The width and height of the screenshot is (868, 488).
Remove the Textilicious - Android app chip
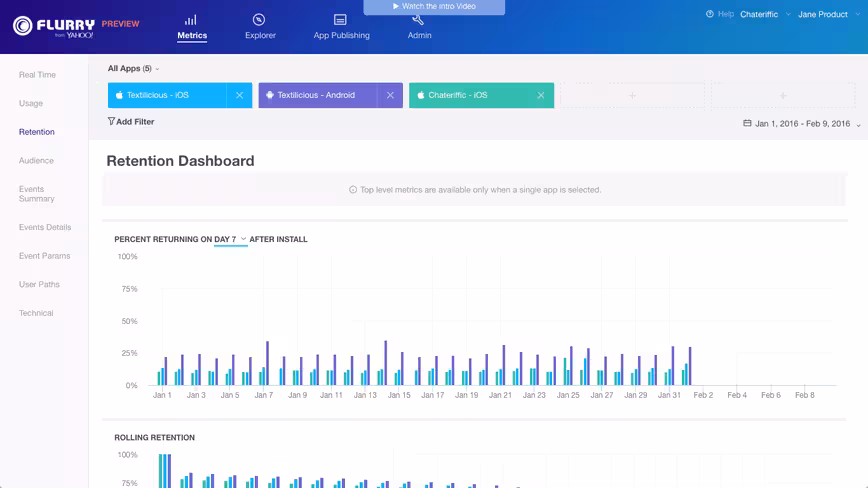tap(390, 95)
